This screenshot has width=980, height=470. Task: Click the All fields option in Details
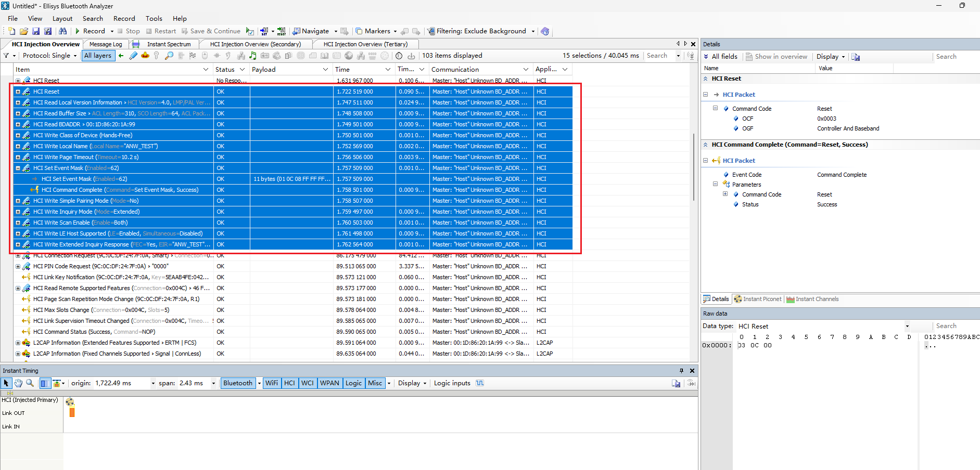720,56
